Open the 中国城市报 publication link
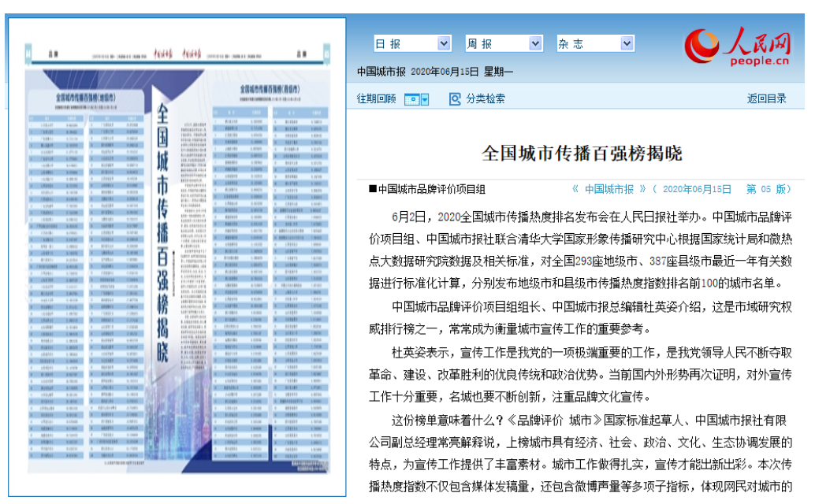Image resolution: width=815 pixels, height=504 pixels. [609, 189]
